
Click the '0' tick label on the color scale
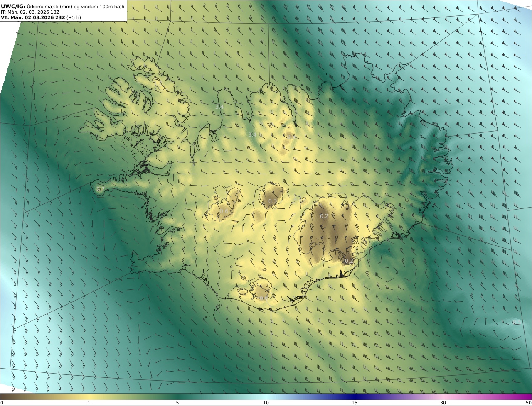click(x=2, y=403)
